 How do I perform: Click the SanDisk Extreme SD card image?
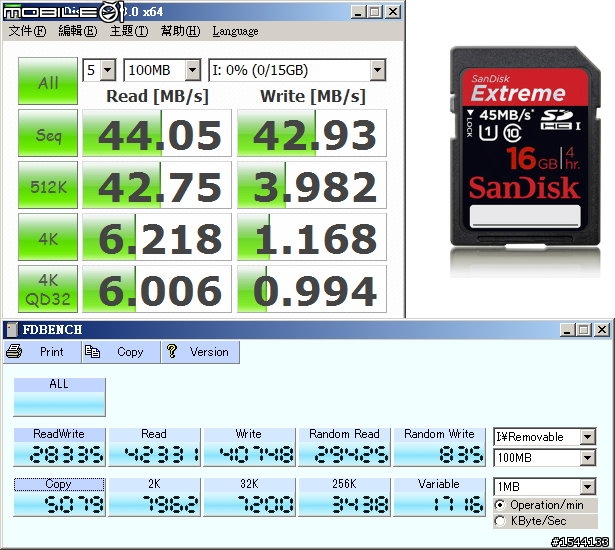pyautogui.click(x=525, y=147)
